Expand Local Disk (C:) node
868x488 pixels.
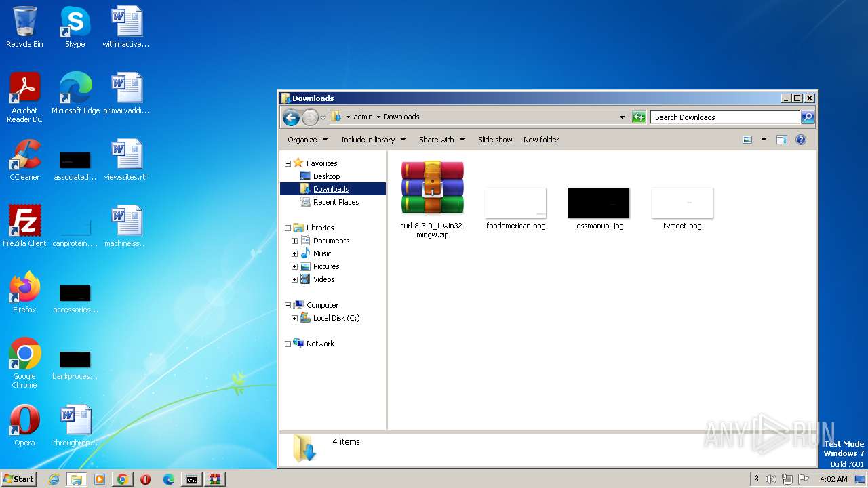(294, 318)
